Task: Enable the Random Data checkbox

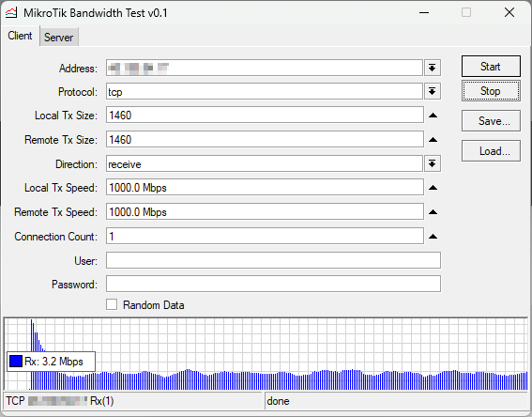Action: 112,304
